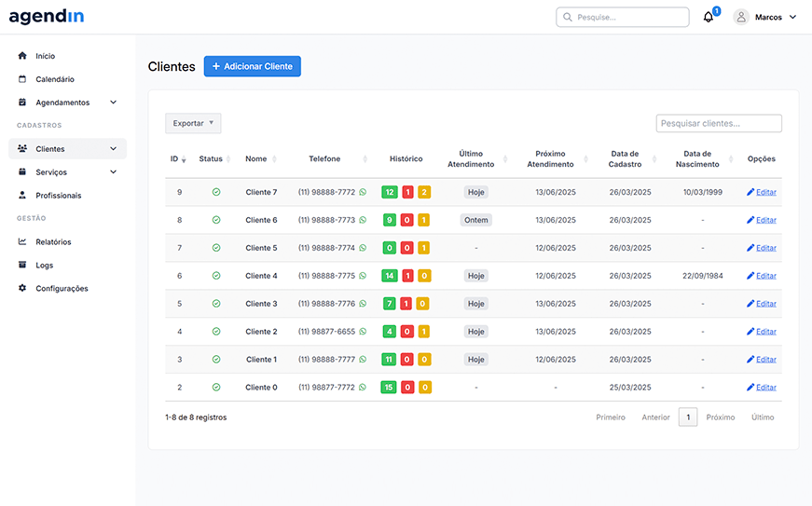Click the pencil icon in Cliente 5's row
This screenshot has height=506, width=812.
(750, 248)
